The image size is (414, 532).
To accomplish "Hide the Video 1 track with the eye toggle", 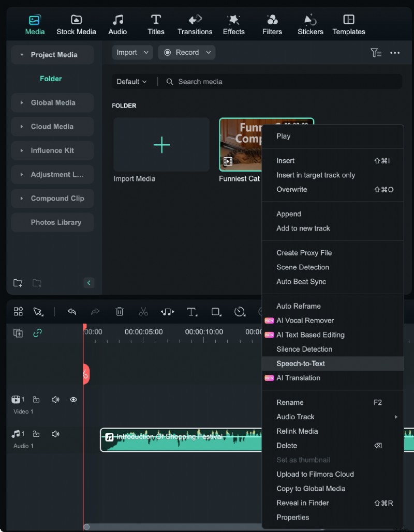I will 73,400.
